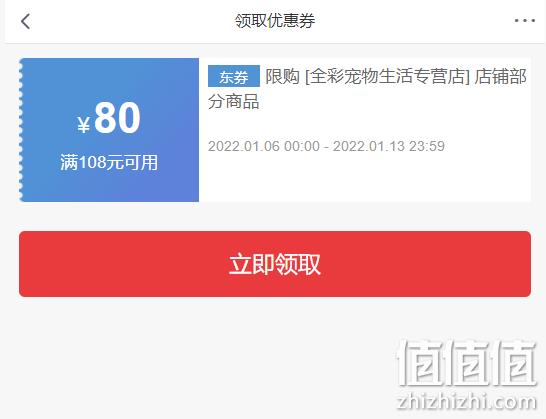Click the large 80 number on coupon

pos(117,117)
